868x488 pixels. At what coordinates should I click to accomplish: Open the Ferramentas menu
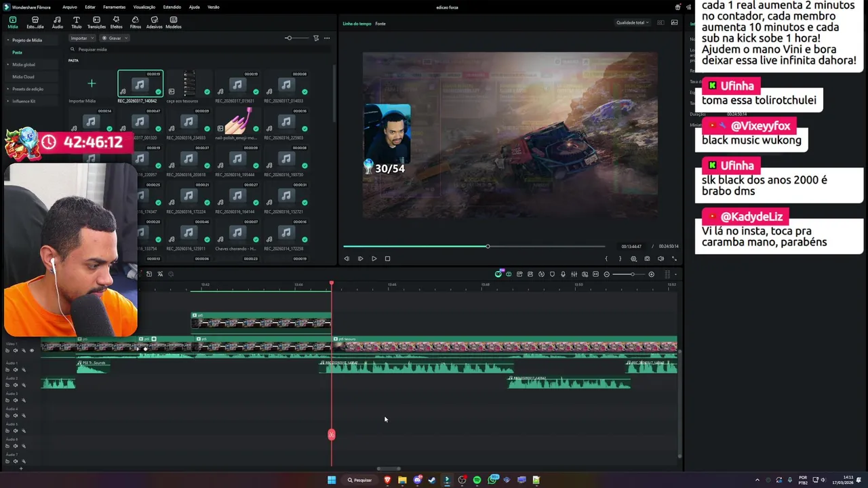(114, 7)
